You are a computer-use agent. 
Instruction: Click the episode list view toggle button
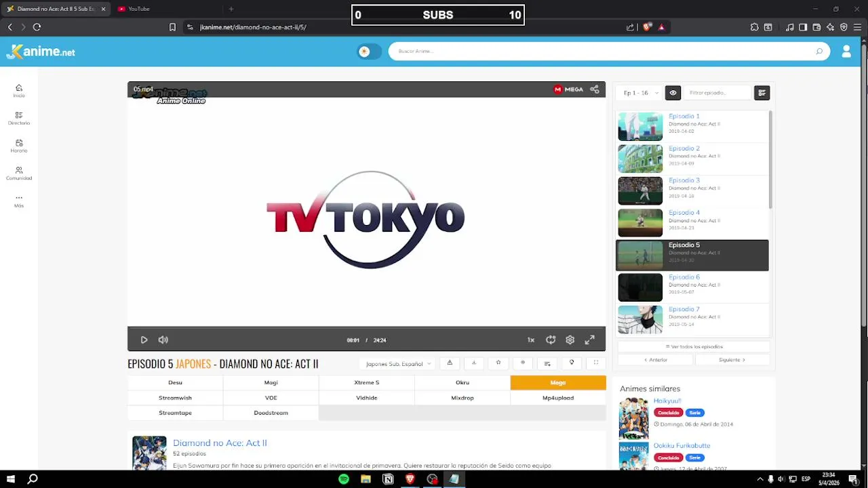pos(762,93)
